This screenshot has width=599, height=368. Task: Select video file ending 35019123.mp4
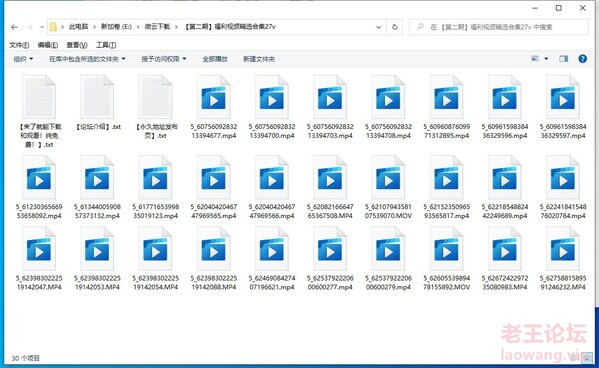[x=155, y=187]
